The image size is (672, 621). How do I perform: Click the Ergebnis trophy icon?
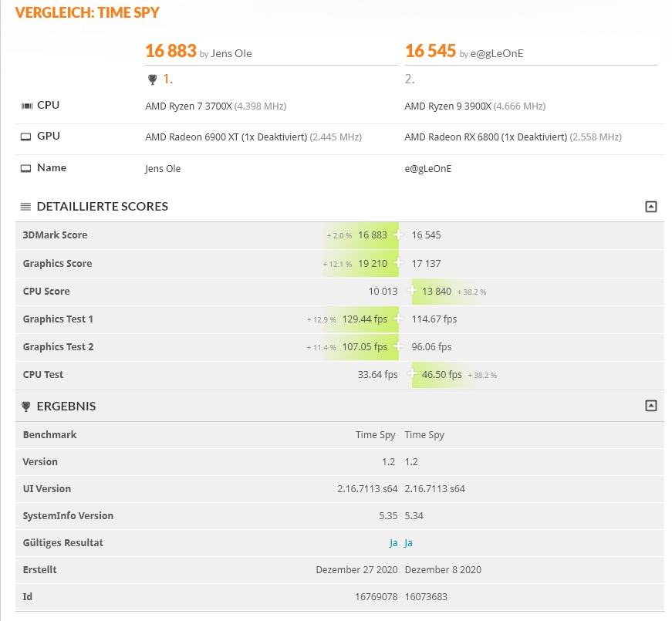click(x=26, y=407)
